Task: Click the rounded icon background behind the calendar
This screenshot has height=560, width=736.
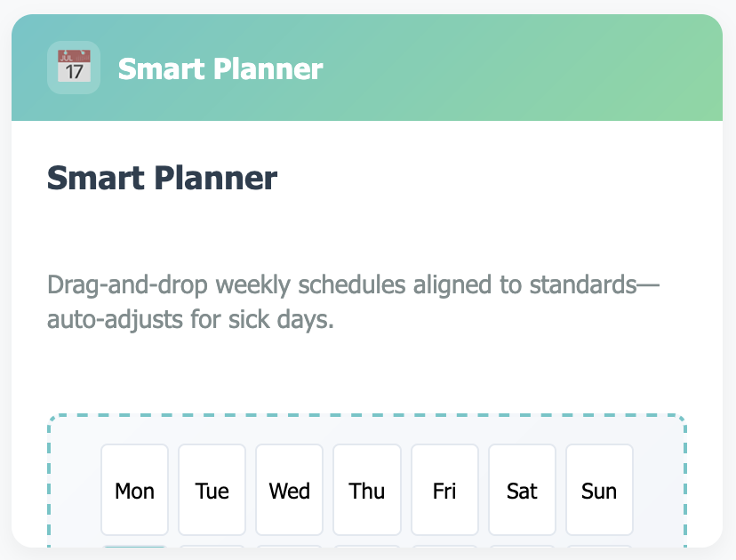Action: [x=74, y=68]
